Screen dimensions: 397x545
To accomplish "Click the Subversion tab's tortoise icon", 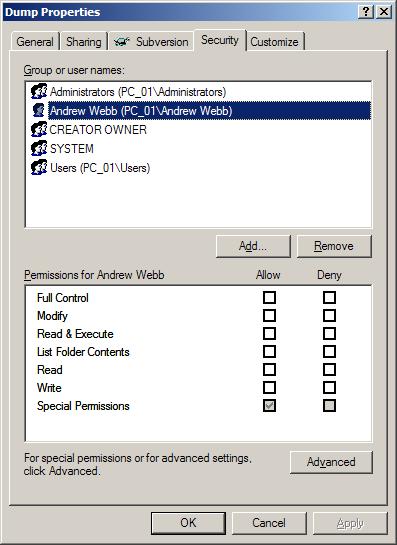I will click(x=122, y=42).
